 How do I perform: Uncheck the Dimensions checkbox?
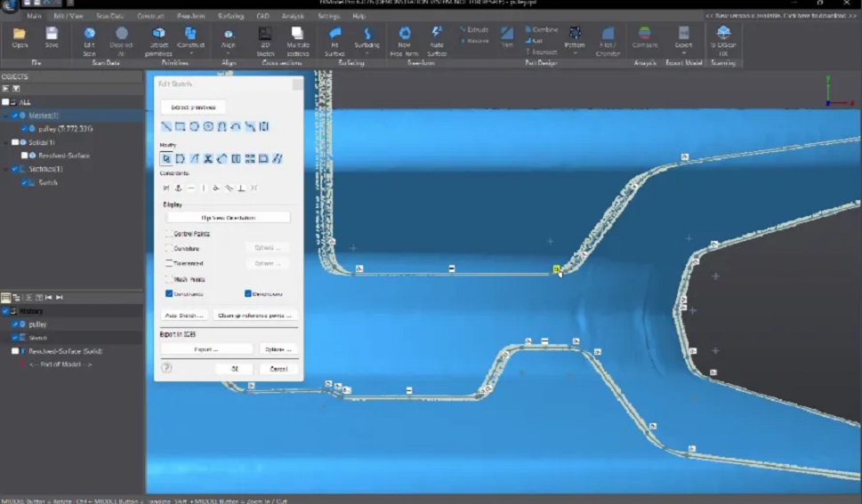[x=248, y=293]
